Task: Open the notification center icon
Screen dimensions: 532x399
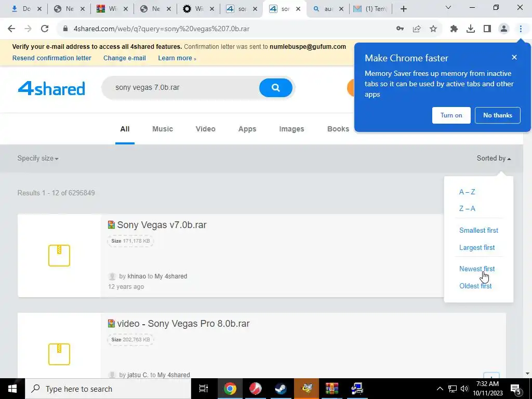Action: (516, 389)
